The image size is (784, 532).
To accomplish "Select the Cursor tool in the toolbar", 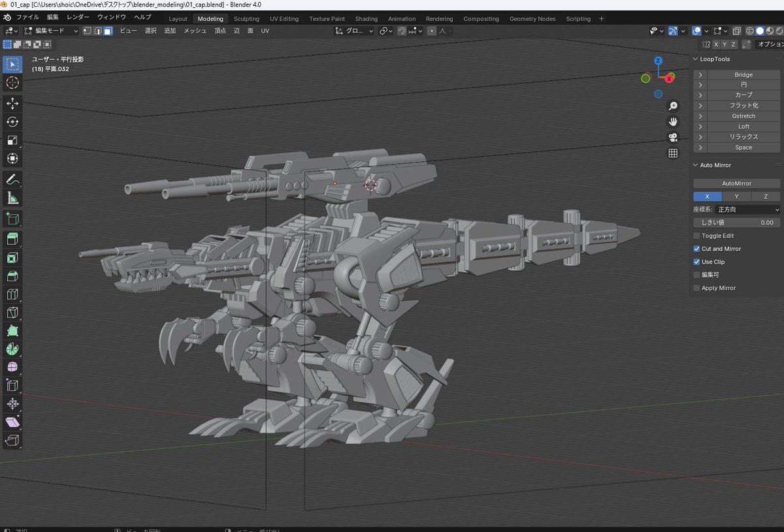I will (12, 83).
